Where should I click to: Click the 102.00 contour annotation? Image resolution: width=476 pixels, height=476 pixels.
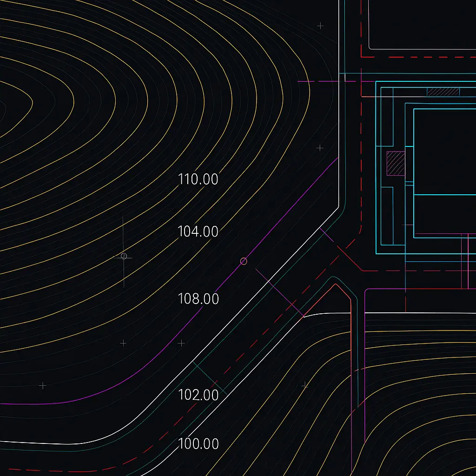pyautogui.click(x=199, y=395)
